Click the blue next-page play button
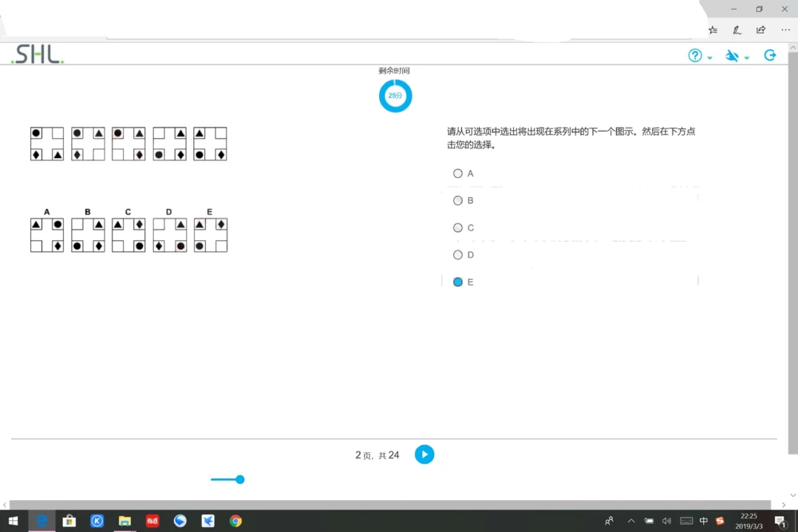This screenshot has width=798, height=532. 424,455
